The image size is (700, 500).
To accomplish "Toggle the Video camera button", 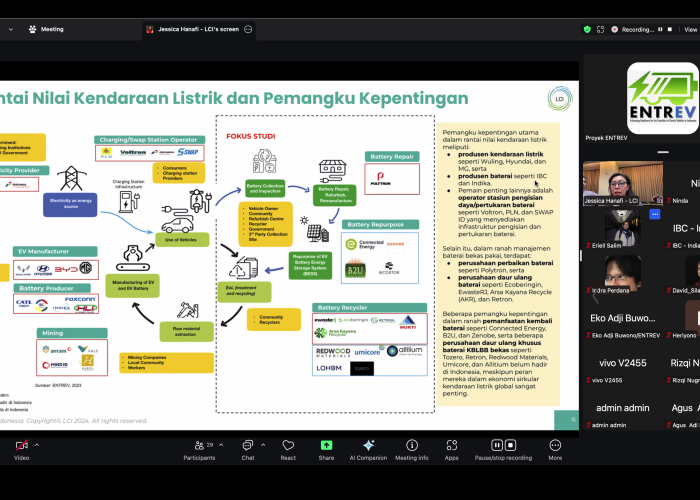I will tap(21, 450).
